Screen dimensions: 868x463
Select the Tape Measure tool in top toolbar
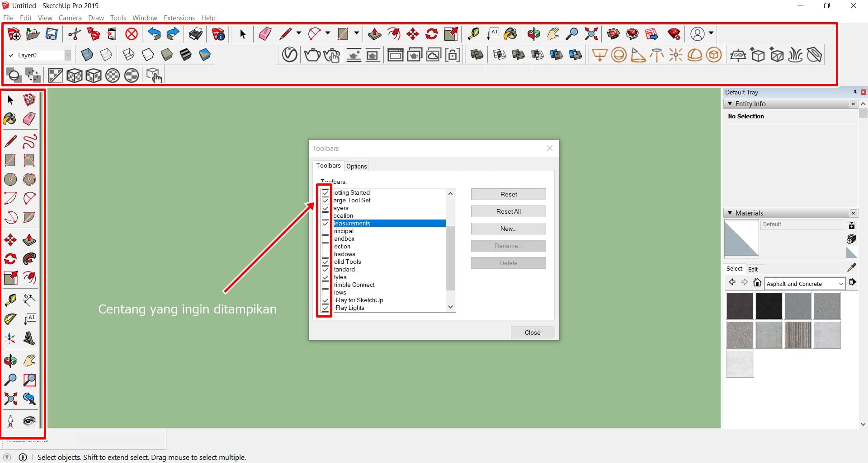point(473,34)
